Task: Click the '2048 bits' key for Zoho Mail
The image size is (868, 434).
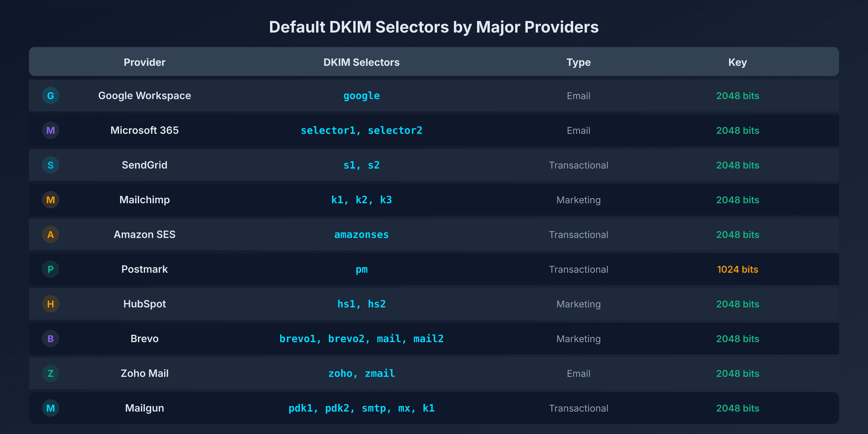Action: coord(738,374)
